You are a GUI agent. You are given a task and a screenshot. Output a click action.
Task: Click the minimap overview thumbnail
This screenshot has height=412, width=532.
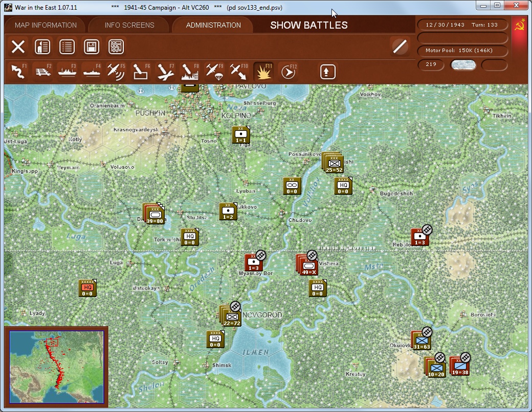(x=56, y=367)
